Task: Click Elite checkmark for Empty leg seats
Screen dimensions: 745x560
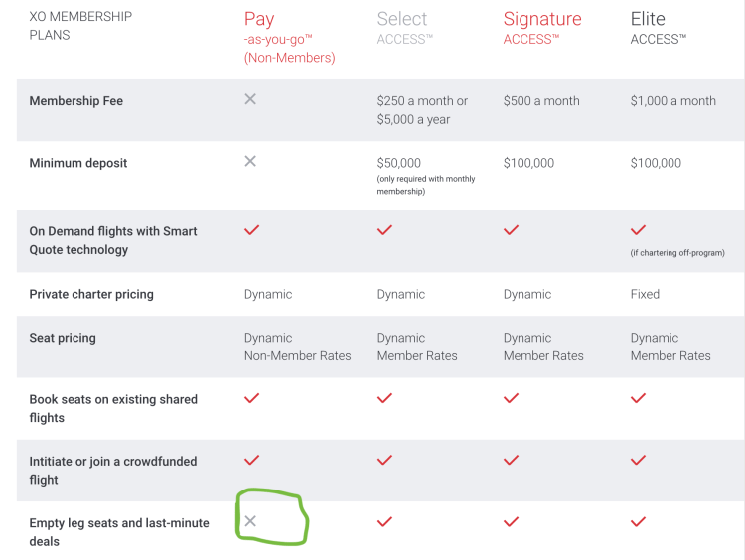Action: pyautogui.click(x=638, y=521)
